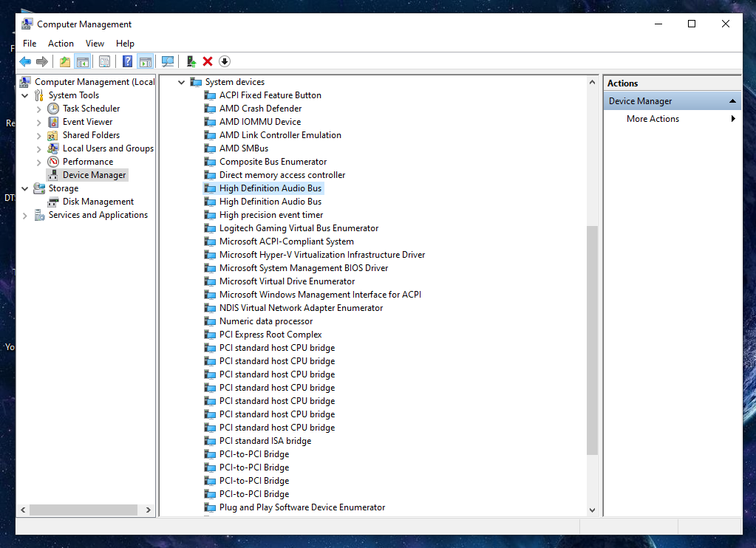Click the blue Help question mark icon

coord(127,61)
